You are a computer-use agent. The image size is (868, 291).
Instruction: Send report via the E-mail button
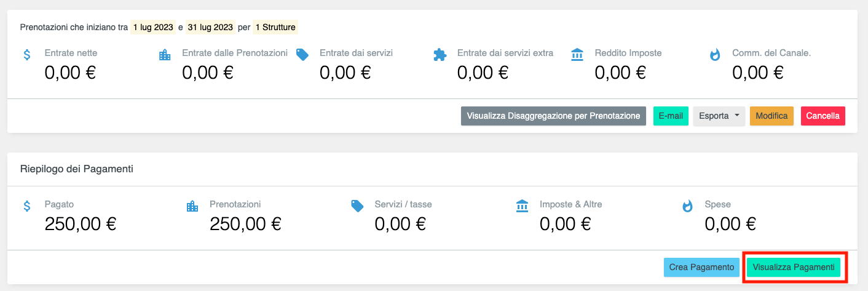click(671, 116)
